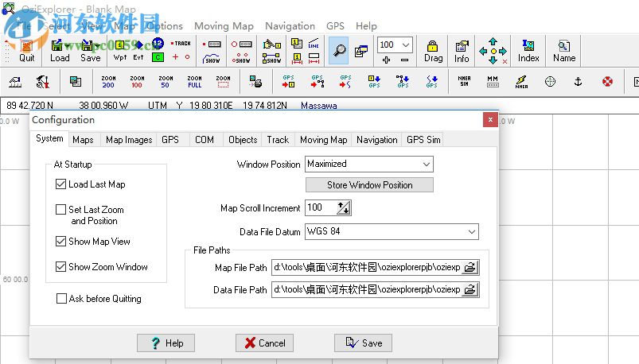Open Save button dropdown arrow
The width and height of the screenshot is (639, 364).
[x=97, y=45]
